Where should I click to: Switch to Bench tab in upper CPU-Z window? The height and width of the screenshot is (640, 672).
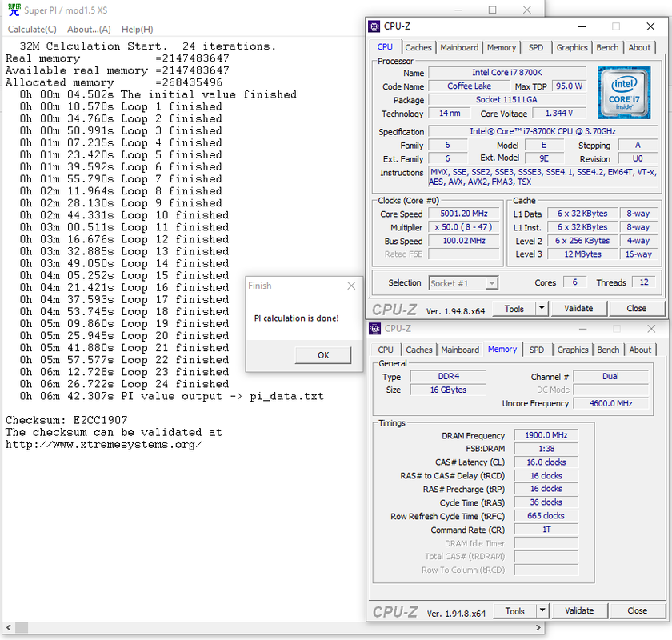pos(607,47)
